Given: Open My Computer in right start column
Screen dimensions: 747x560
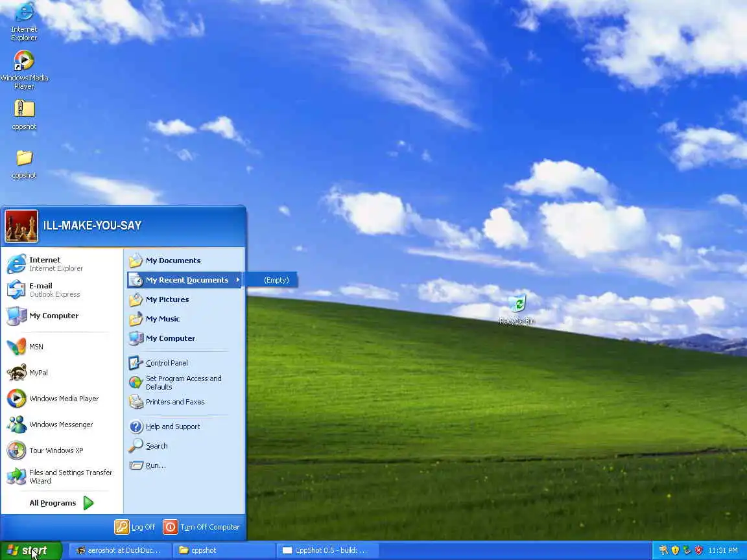Looking at the screenshot, I should coord(185,338).
